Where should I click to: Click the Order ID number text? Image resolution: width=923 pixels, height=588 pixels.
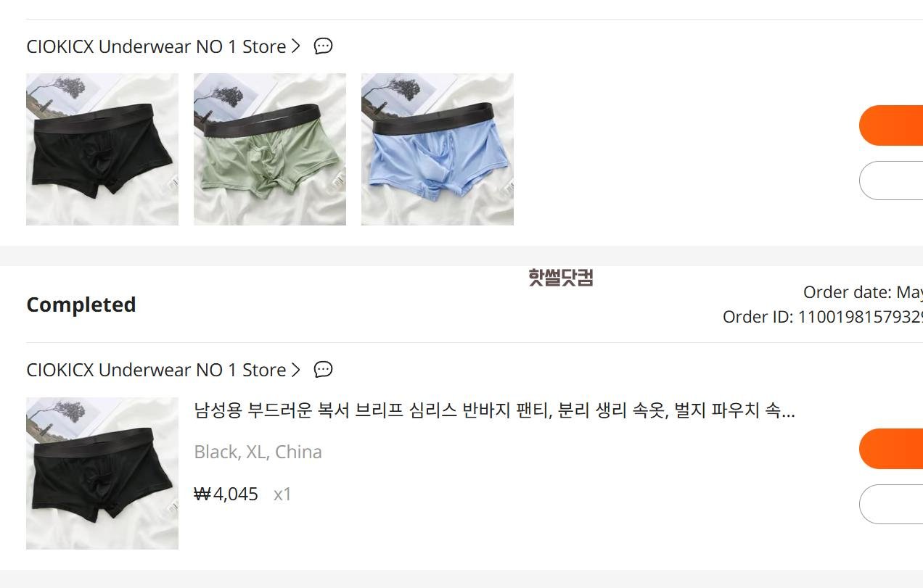(823, 317)
